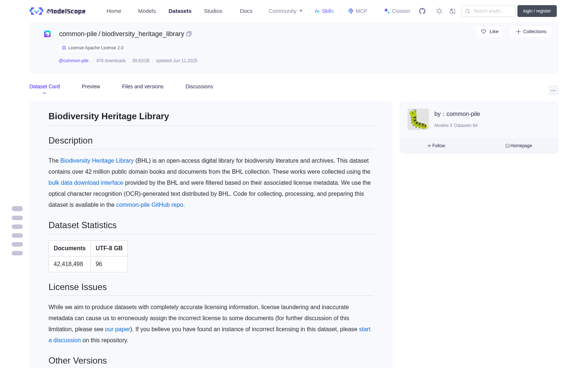Click 'Models 3' count in org card
This screenshot has width=588, height=368.
coord(443,125)
